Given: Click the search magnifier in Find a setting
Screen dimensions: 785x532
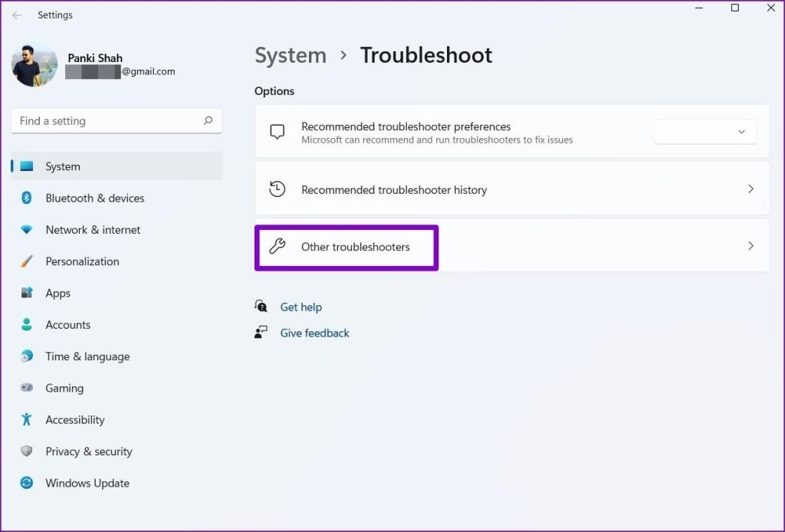Looking at the screenshot, I should [208, 120].
